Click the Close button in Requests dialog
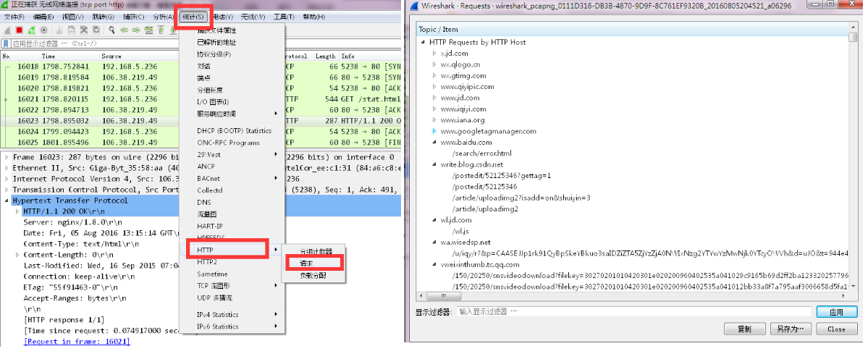 [x=836, y=329]
